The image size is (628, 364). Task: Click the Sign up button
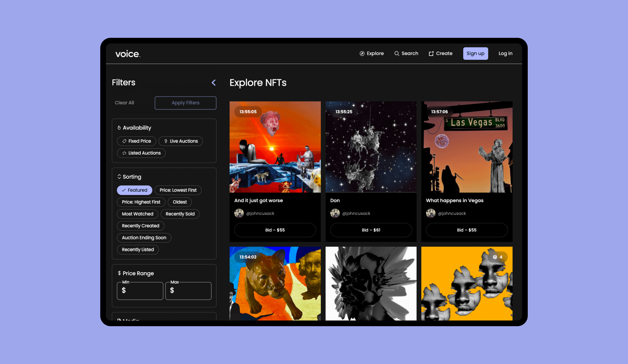[x=475, y=54]
